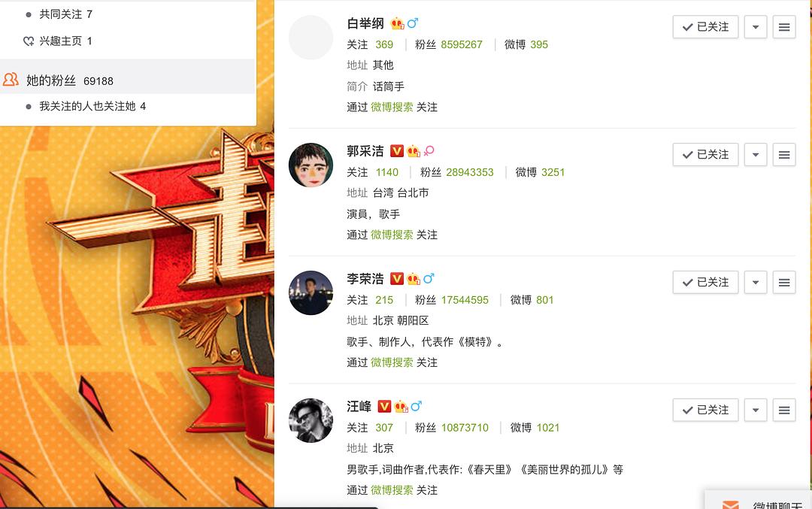Image resolution: width=812 pixels, height=509 pixels.
Task: Select 我关注的人也关注她 4 sidebar item
Action: pos(92,106)
